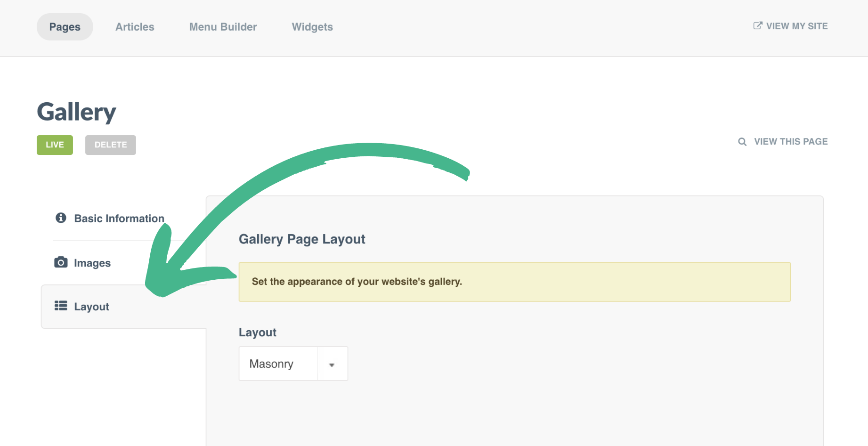868x446 pixels.
Task: Click the list icon on the Layout tab
Action: click(x=60, y=306)
